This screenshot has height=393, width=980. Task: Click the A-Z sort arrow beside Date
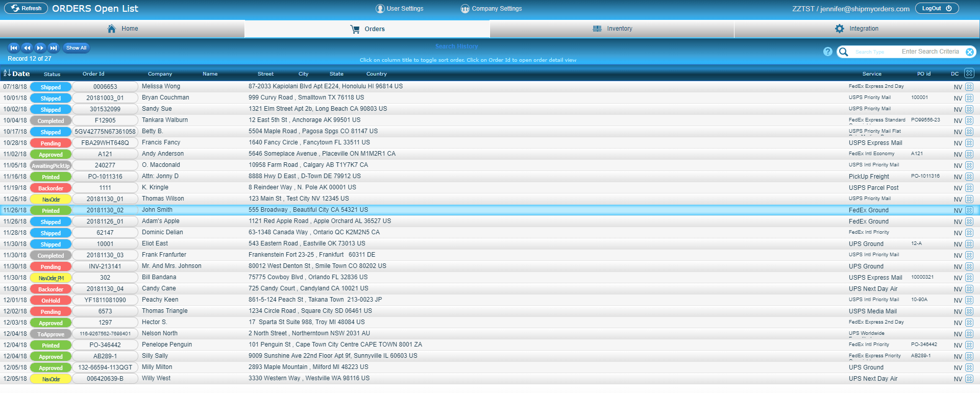click(x=7, y=73)
